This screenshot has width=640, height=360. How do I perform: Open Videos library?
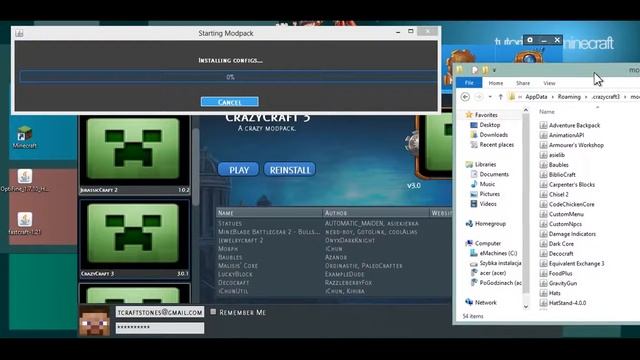tap(483, 204)
